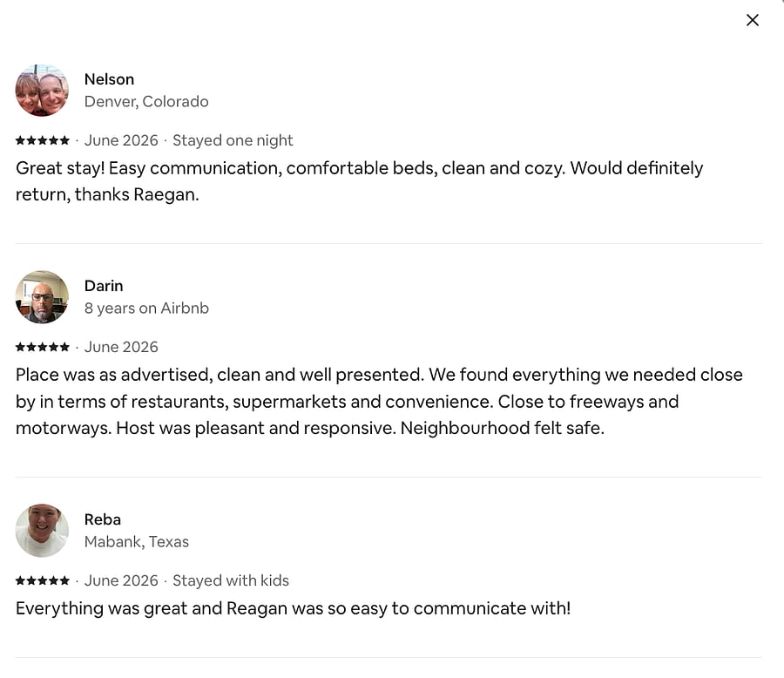Click the reviewer name Nelson
The width and height of the screenshot is (784, 678).
(x=109, y=79)
